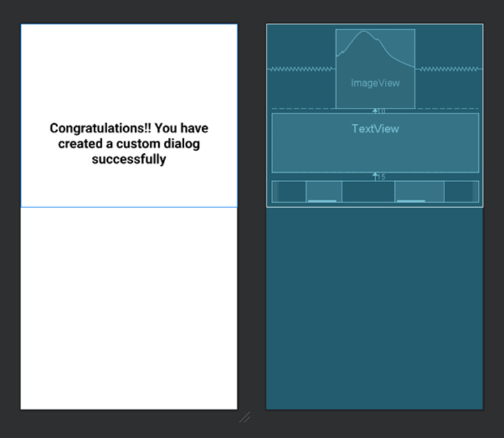Select the ImageView in the blueprint view

tap(375, 69)
